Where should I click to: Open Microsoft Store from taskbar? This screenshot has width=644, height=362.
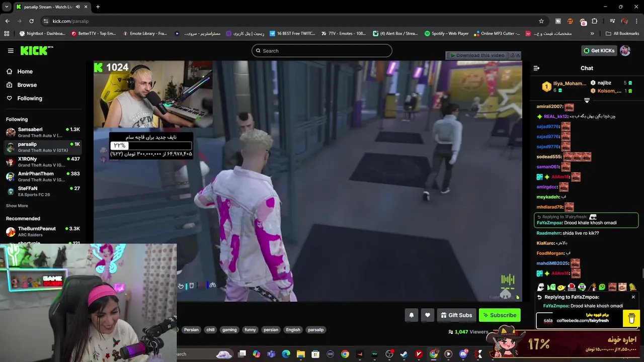tap(315, 354)
